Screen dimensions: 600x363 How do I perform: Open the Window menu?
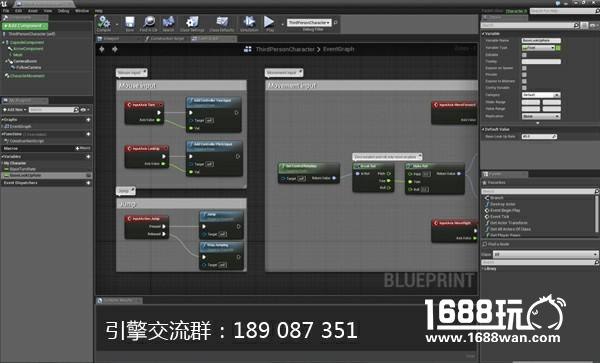coord(82,11)
